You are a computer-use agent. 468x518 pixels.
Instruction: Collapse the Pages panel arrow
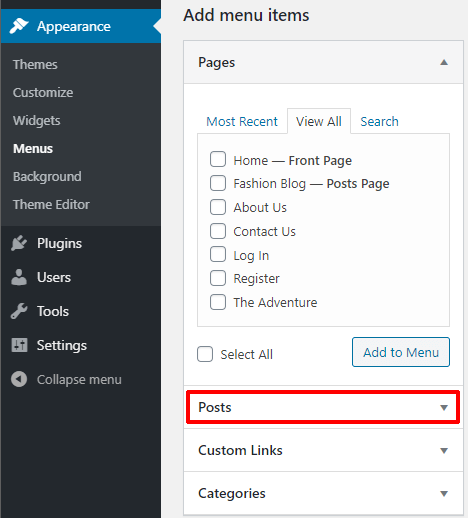click(444, 62)
